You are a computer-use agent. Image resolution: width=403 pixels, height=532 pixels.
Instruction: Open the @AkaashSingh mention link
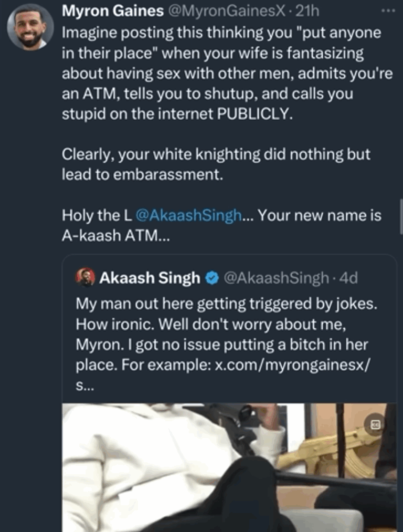pos(189,215)
